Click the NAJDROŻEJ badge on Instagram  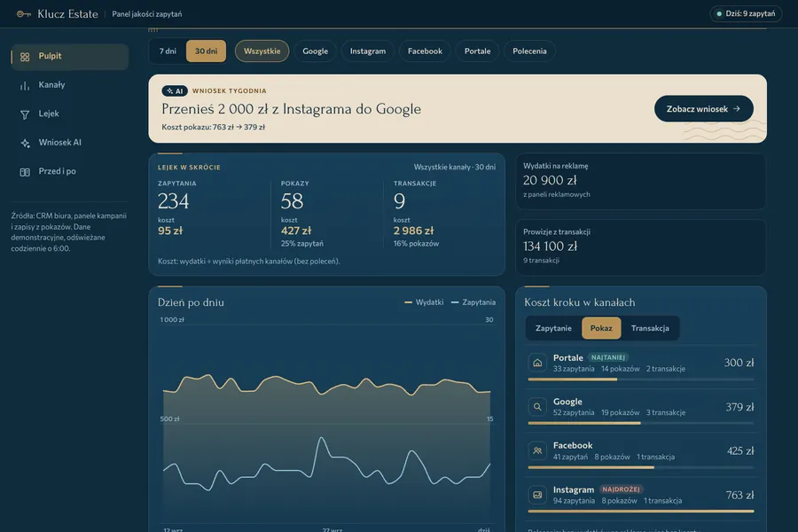tap(621, 489)
